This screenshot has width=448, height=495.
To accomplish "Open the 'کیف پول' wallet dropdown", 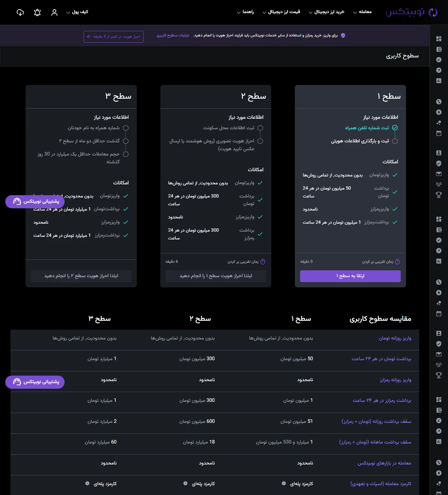I will tap(77, 12).
